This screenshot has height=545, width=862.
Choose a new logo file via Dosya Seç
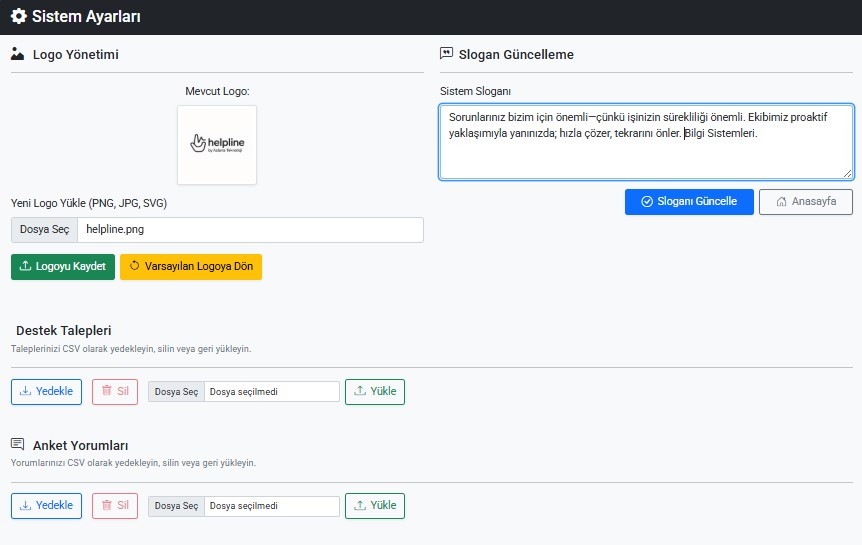tap(44, 230)
